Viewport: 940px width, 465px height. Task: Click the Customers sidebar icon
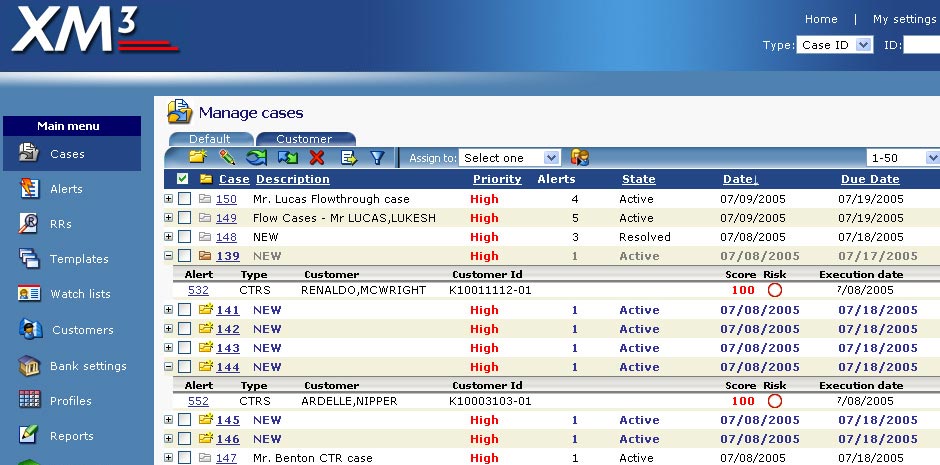click(x=31, y=329)
